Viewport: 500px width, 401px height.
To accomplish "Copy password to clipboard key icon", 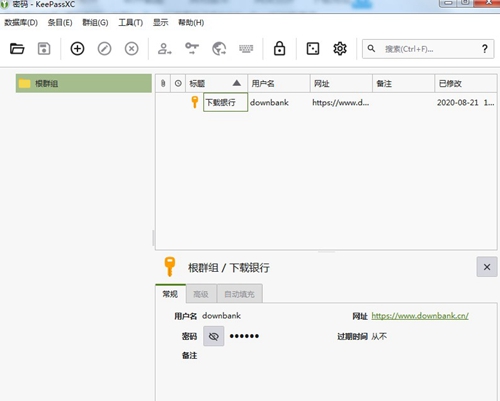I will click(192, 49).
